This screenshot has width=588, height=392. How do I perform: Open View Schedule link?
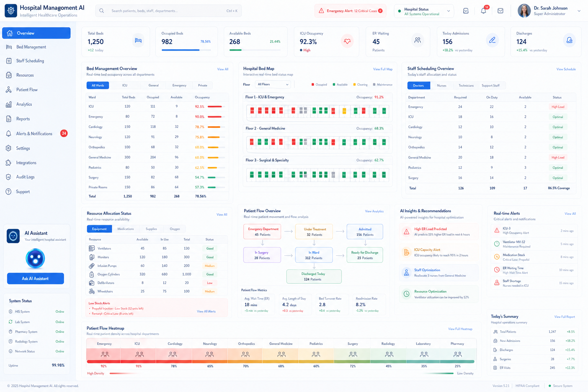pyautogui.click(x=566, y=69)
